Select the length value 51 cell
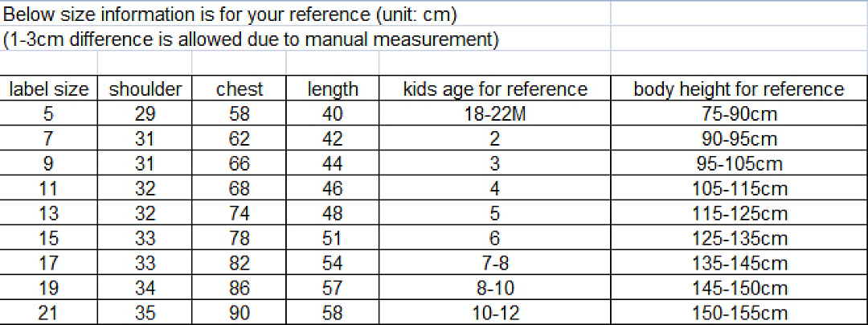This screenshot has width=868, height=325. pyautogui.click(x=333, y=238)
